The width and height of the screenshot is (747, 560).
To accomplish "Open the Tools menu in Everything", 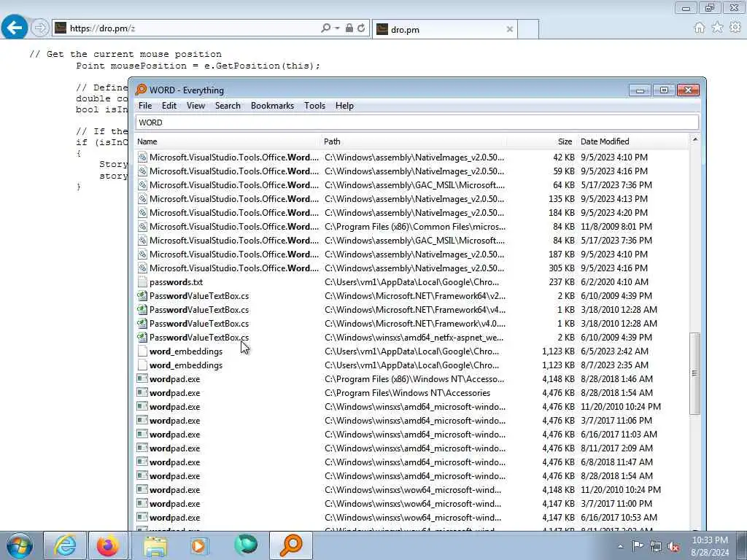I will pyautogui.click(x=314, y=106).
